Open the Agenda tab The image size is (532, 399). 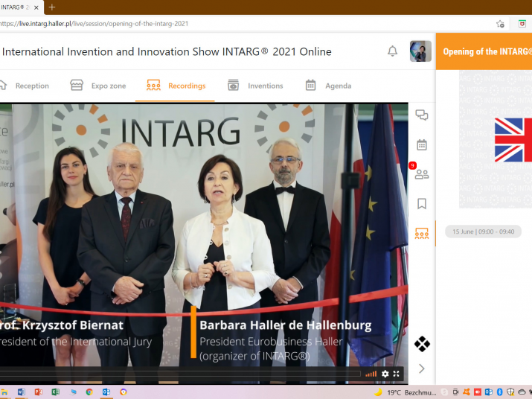tap(328, 86)
